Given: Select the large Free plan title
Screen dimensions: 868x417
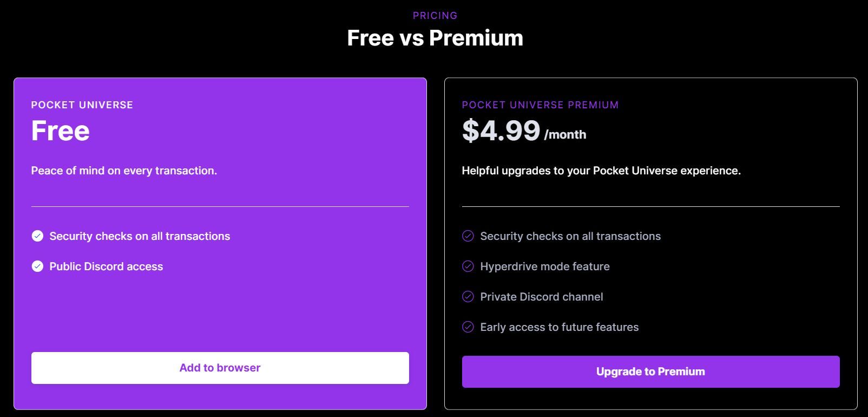Looking at the screenshot, I should (61, 131).
